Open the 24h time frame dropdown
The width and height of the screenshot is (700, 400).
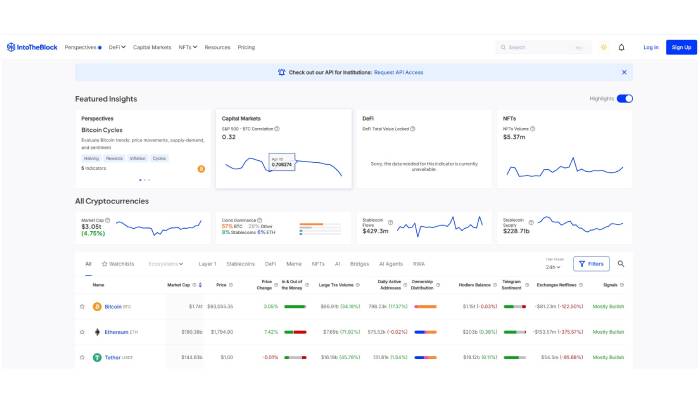tap(553, 267)
